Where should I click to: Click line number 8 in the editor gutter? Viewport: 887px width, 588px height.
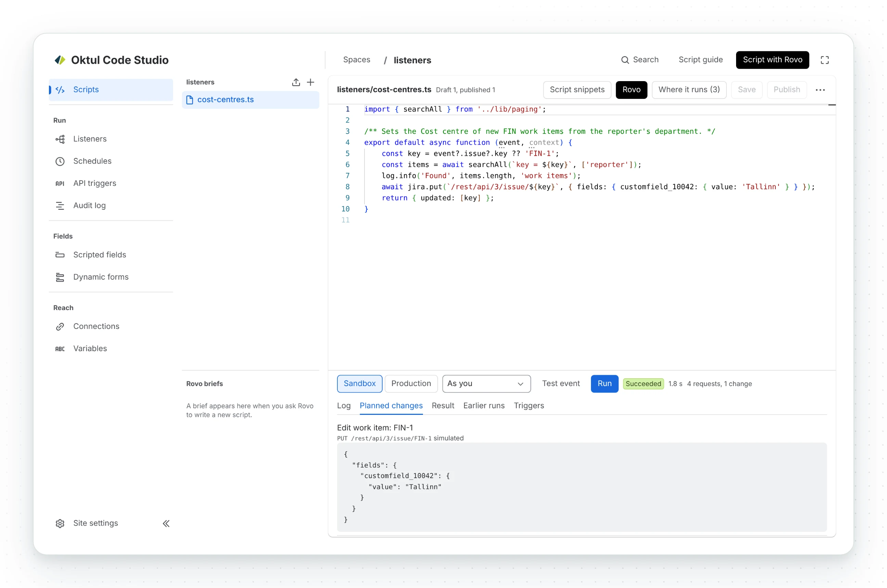(x=348, y=187)
